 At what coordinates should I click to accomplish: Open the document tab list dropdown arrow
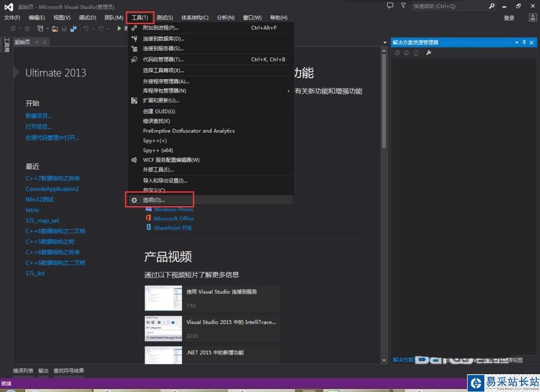(x=384, y=42)
